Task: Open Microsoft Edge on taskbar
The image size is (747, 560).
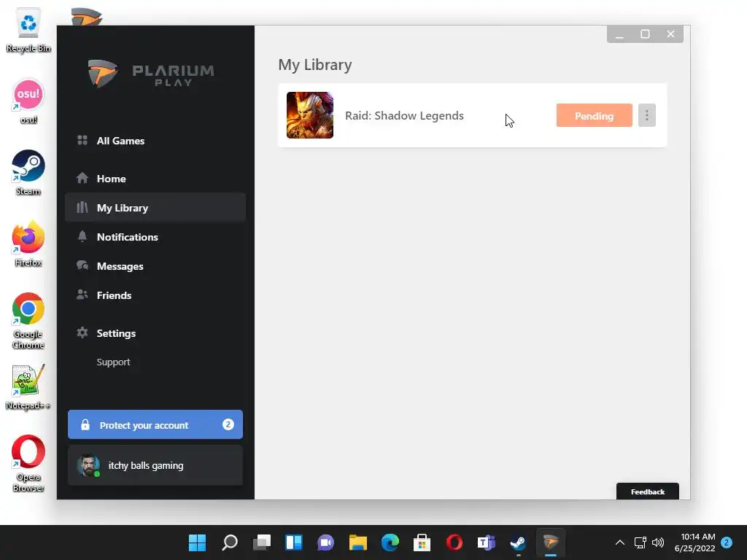Action: coord(390,542)
